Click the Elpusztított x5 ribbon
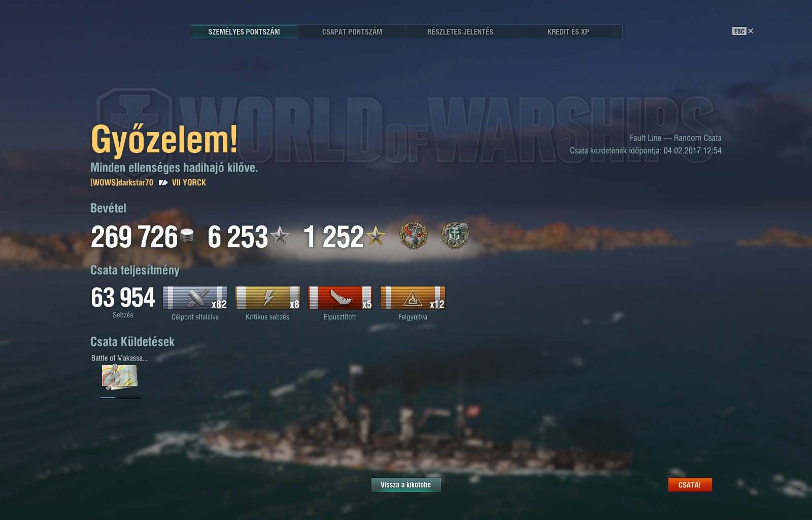Image resolution: width=812 pixels, height=520 pixels. point(341,298)
